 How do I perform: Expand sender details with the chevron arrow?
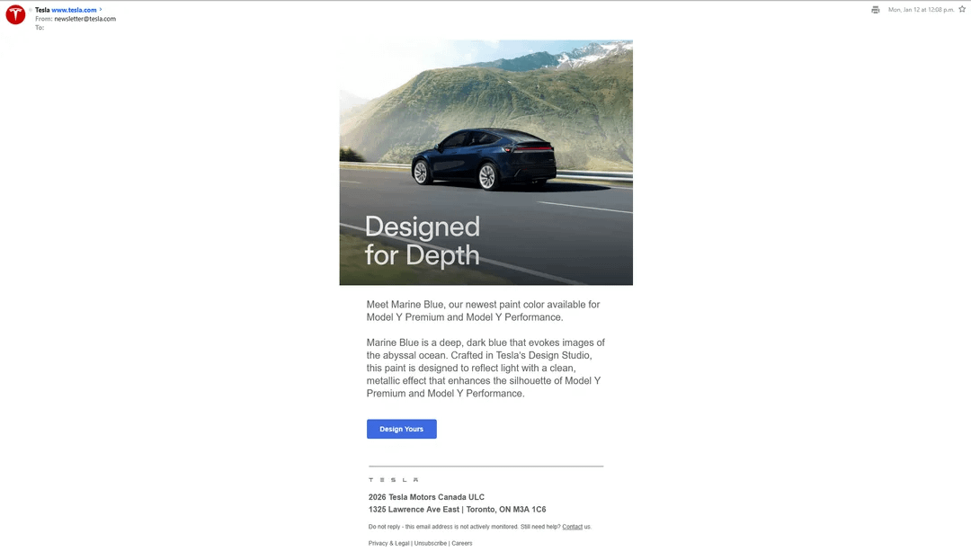(101, 10)
